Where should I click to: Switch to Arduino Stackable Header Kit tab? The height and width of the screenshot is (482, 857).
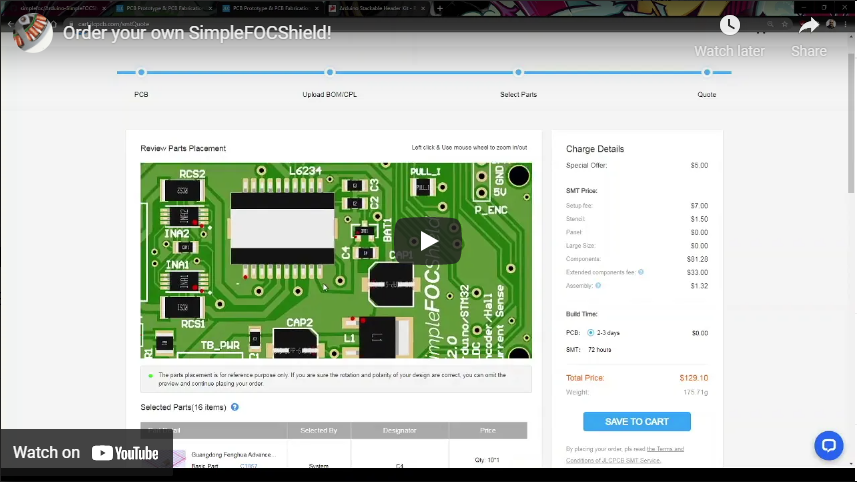tap(377, 8)
